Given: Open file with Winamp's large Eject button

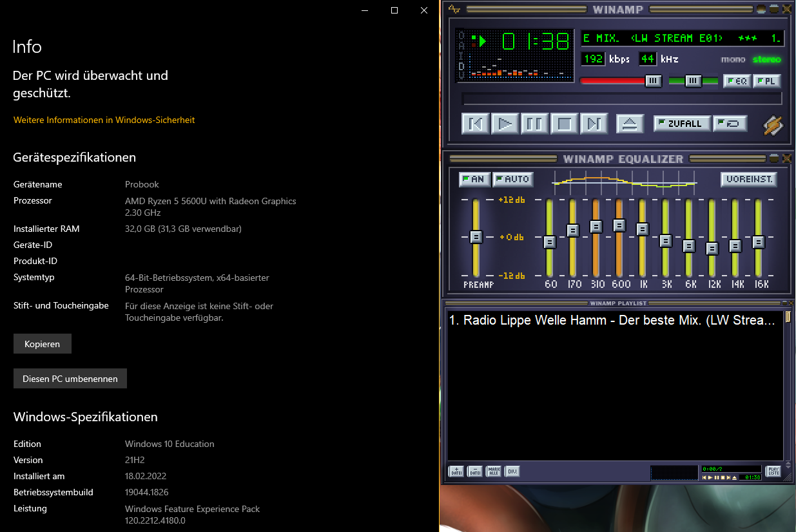Looking at the screenshot, I should [x=630, y=123].
